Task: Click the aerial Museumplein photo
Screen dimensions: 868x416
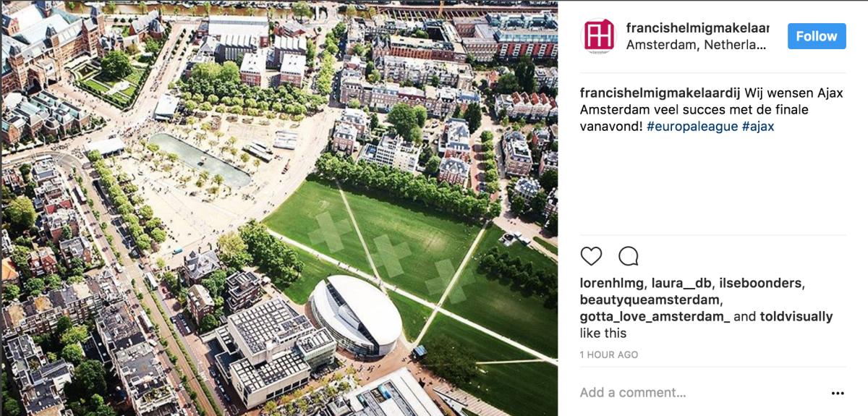Action: point(279,208)
